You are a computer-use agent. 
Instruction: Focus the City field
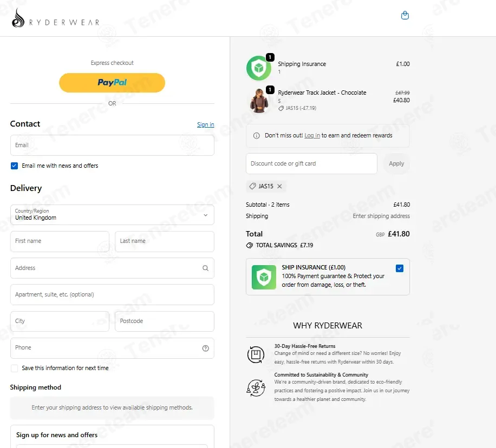pos(60,321)
